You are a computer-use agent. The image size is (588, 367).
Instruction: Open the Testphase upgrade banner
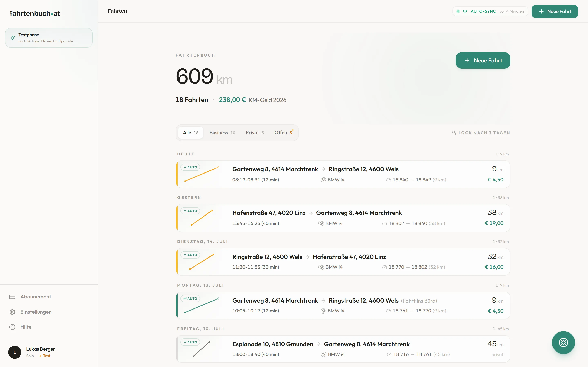pyautogui.click(x=49, y=38)
